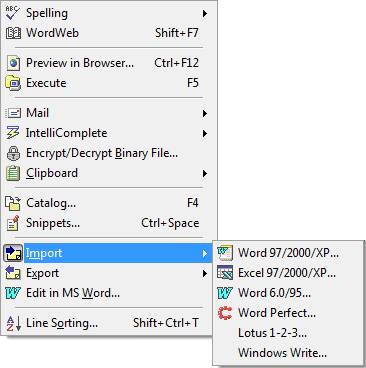366x368 pixels.
Task: Expand the Mail submenu arrow
Action: pos(205,113)
